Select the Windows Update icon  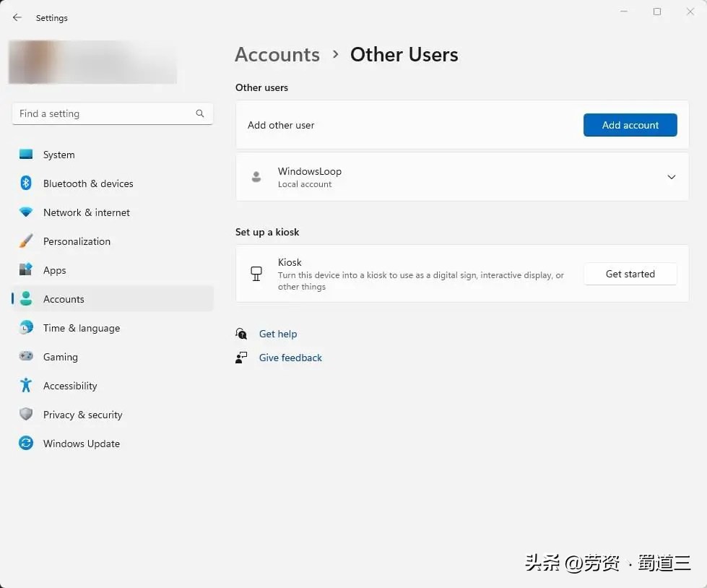(x=26, y=444)
